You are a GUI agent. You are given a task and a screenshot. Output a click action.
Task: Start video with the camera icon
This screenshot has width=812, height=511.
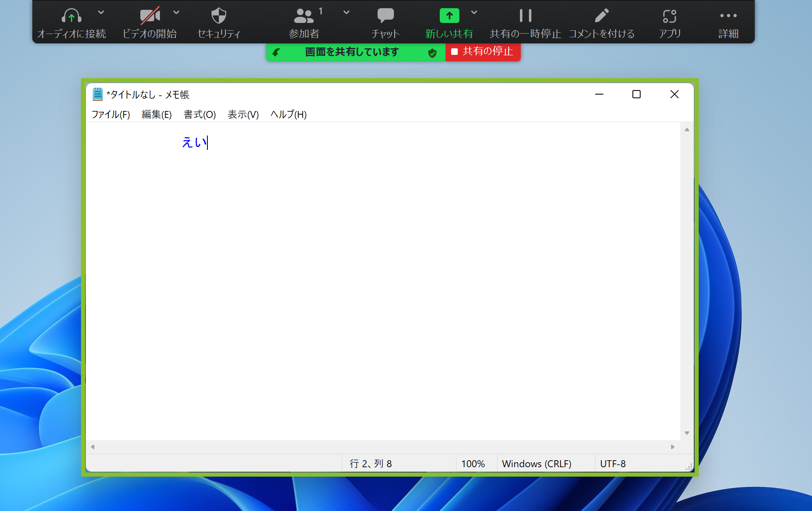(x=150, y=16)
